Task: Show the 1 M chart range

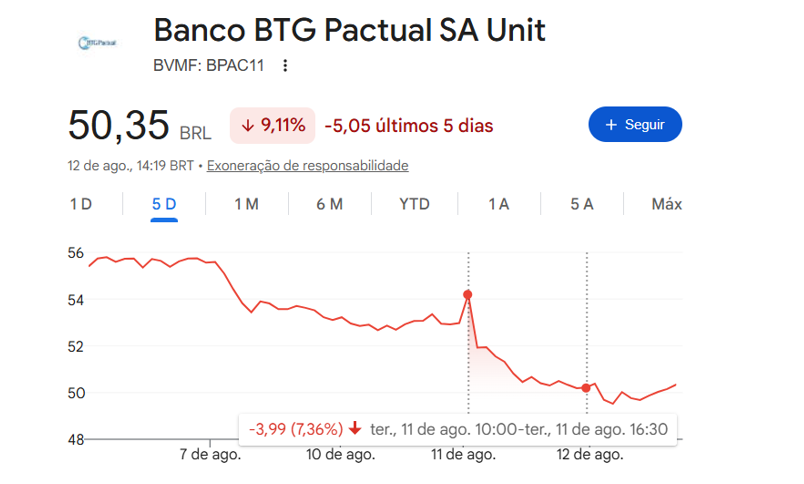Action: coord(247,204)
